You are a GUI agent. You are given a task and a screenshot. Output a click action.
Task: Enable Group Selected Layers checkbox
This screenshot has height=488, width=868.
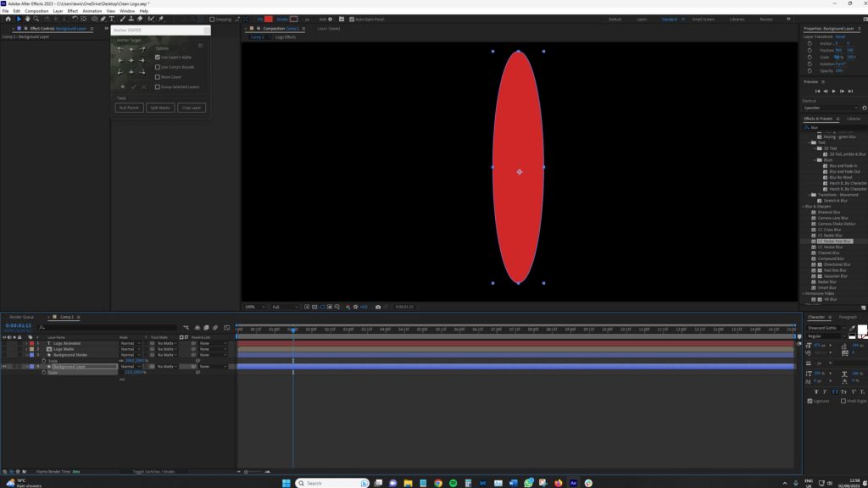(158, 87)
